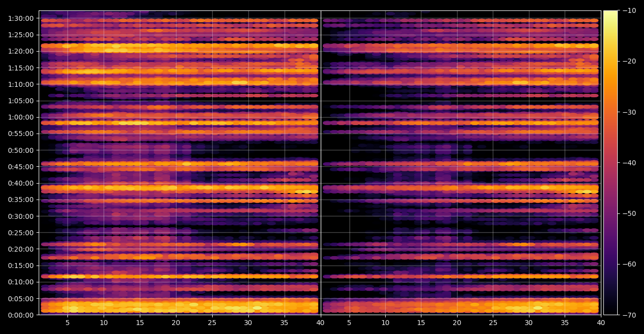This screenshot has width=644, height=334.
Task: Click the inferno colorbar scale
Action: point(610,163)
